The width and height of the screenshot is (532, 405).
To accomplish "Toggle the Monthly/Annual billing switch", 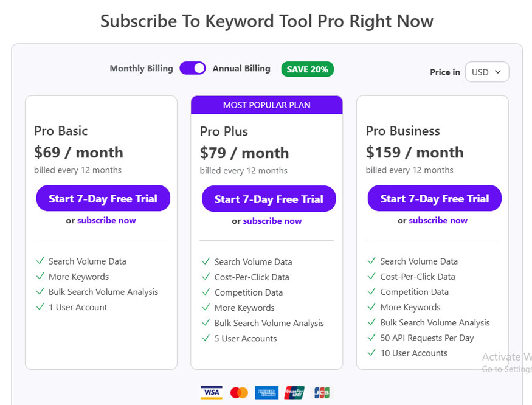I will pyautogui.click(x=193, y=68).
